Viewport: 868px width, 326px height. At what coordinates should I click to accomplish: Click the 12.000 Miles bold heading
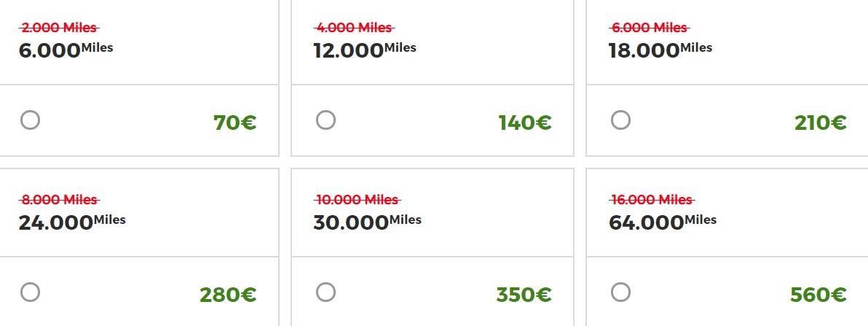(365, 50)
